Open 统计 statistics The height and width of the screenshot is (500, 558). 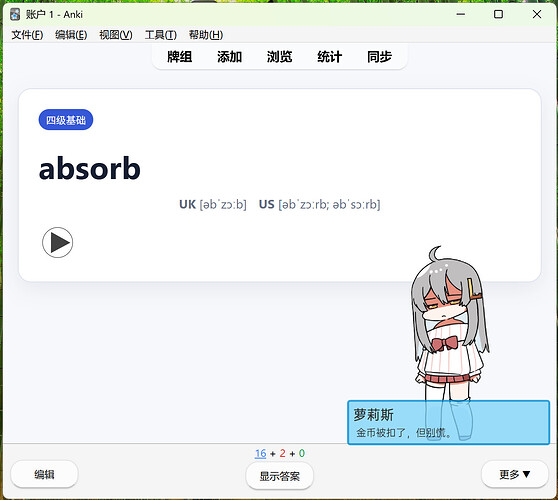[330, 57]
